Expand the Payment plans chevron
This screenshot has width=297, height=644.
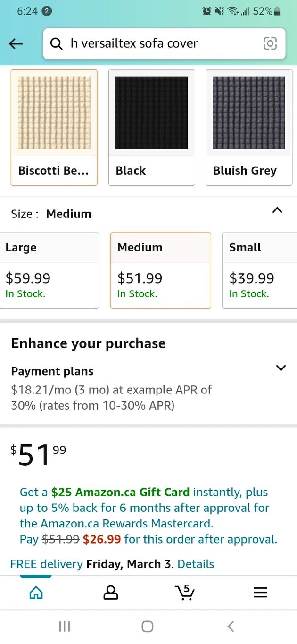pyautogui.click(x=281, y=368)
